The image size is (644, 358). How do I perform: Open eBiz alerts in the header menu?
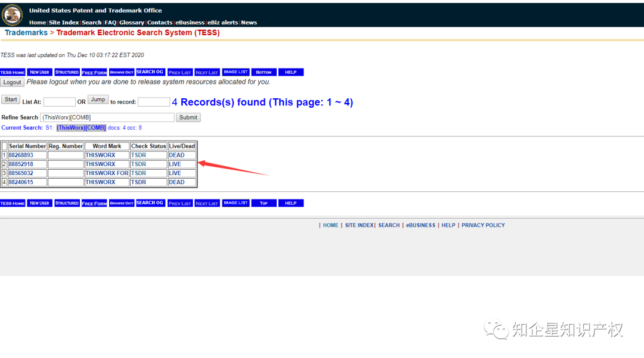[x=222, y=23]
